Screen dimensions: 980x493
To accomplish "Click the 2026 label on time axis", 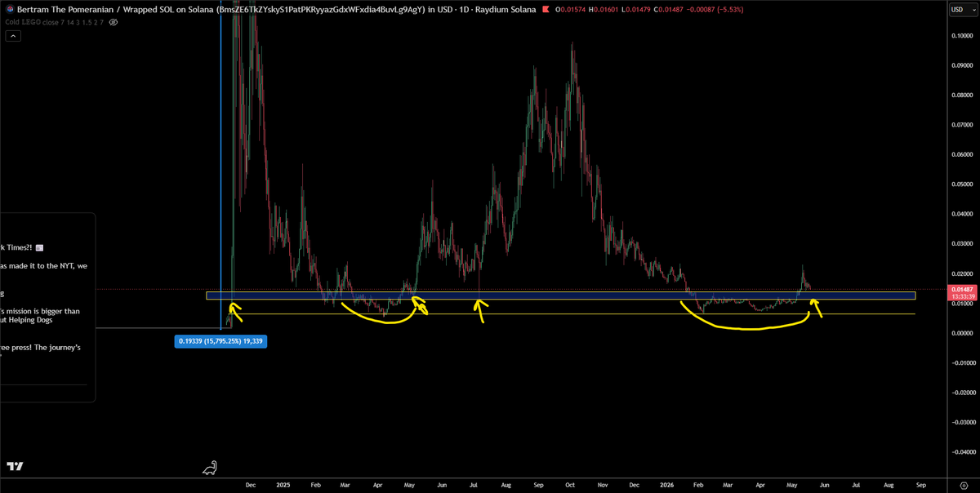I will 667,485.
